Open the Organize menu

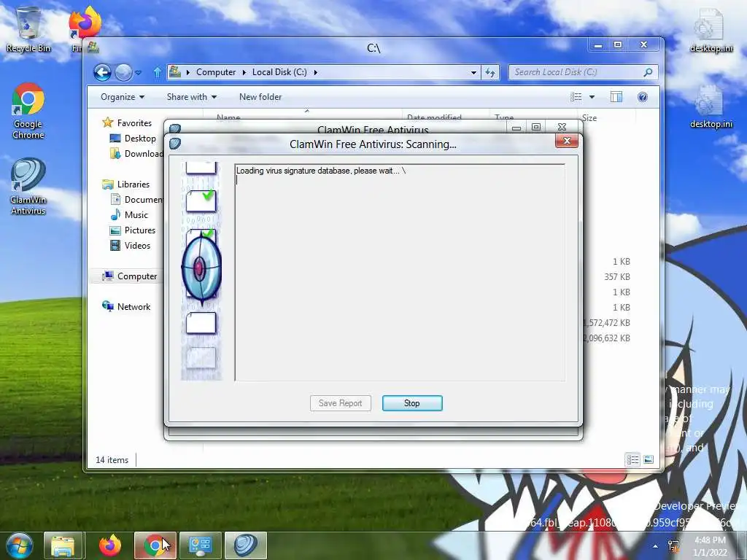click(x=123, y=97)
